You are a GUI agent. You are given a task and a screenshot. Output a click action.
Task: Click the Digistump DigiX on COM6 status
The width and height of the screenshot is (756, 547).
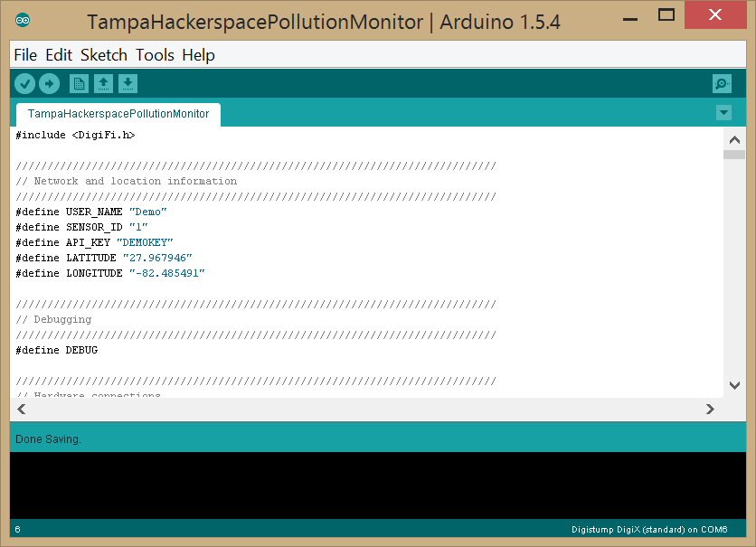coord(649,530)
